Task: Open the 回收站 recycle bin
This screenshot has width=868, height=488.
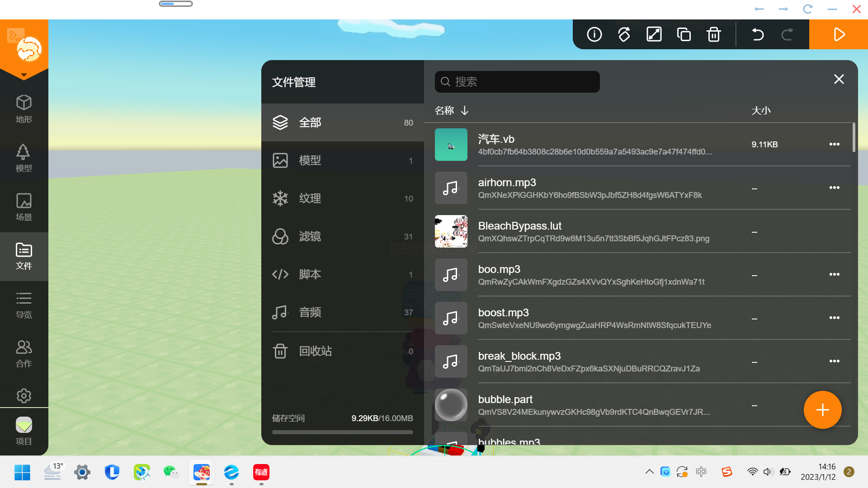Action: (343, 351)
